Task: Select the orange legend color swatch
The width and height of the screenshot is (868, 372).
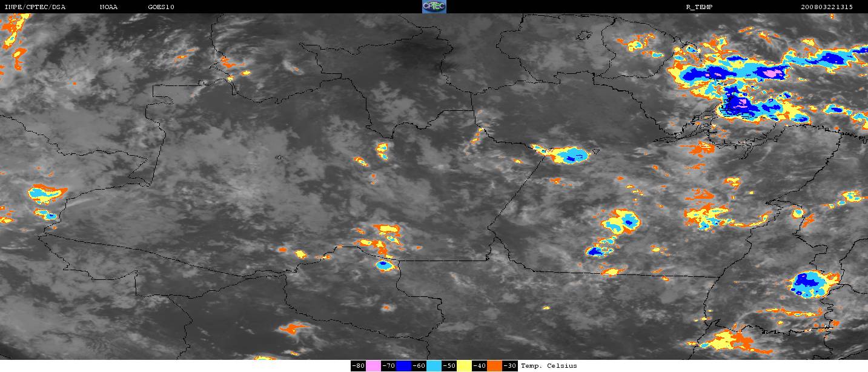Action: click(x=494, y=365)
